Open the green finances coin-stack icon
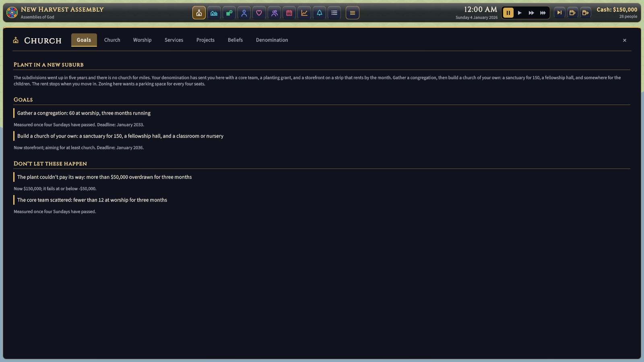This screenshot has width=644, height=362. pos(229,13)
